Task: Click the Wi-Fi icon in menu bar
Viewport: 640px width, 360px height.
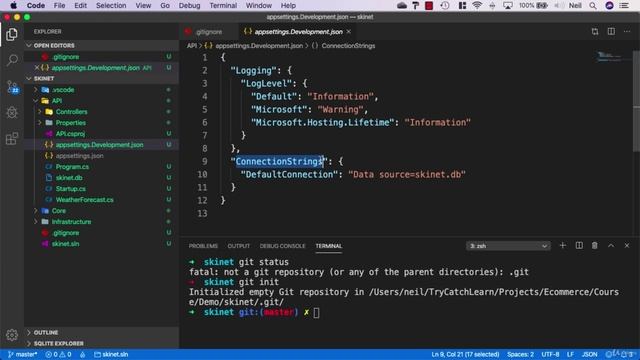Action: point(476,5)
